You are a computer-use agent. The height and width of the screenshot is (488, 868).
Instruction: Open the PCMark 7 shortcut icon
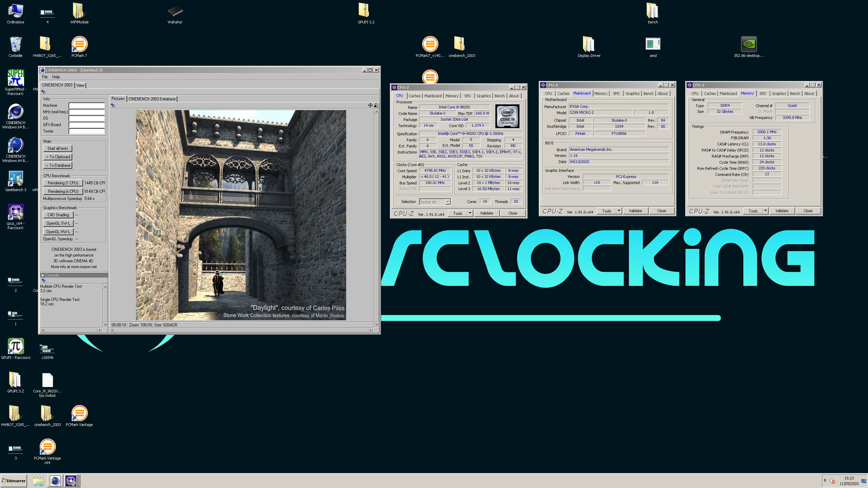79,47
